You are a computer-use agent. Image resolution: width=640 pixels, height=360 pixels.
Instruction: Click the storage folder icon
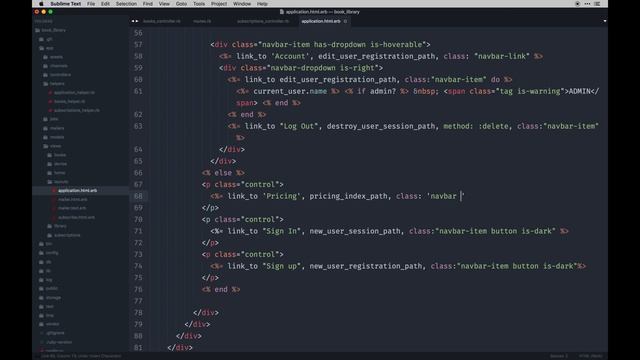coord(41,298)
